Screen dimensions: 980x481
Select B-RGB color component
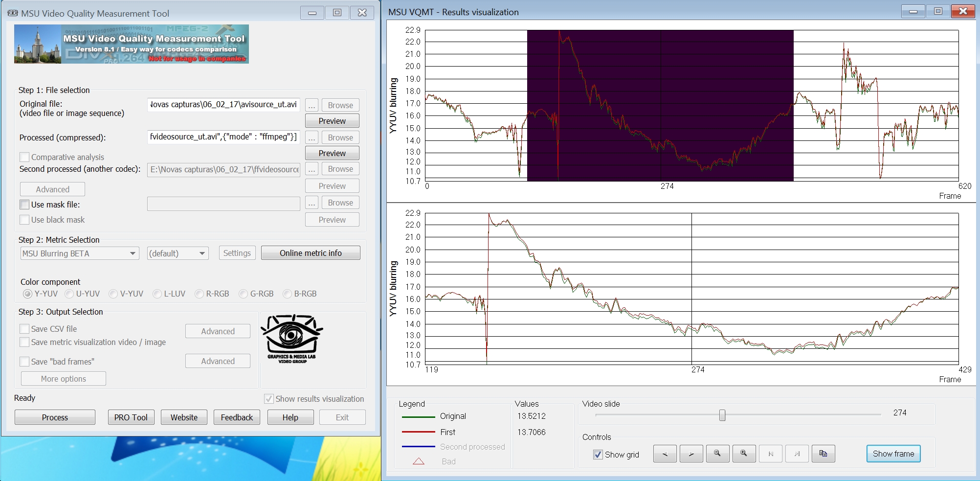[287, 294]
